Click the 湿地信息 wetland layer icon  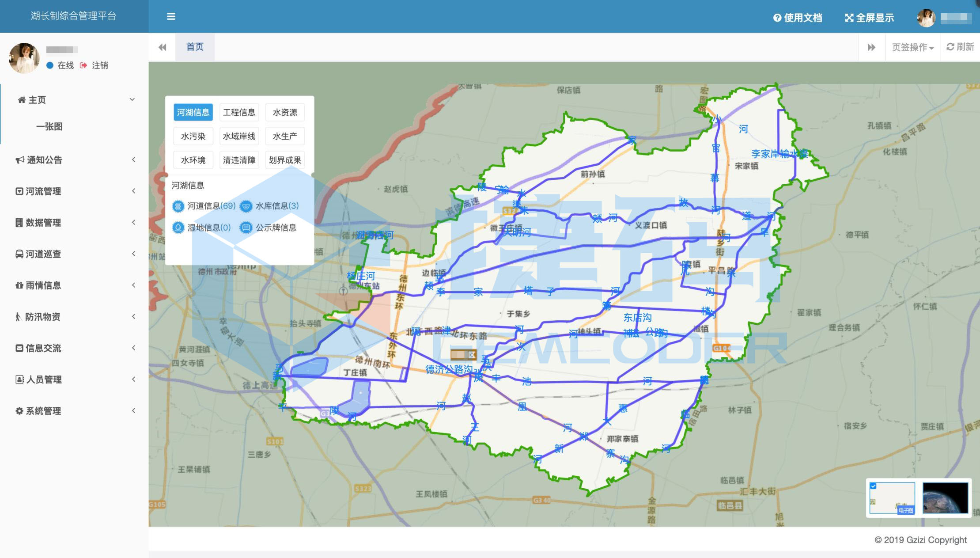click(178, 228)
